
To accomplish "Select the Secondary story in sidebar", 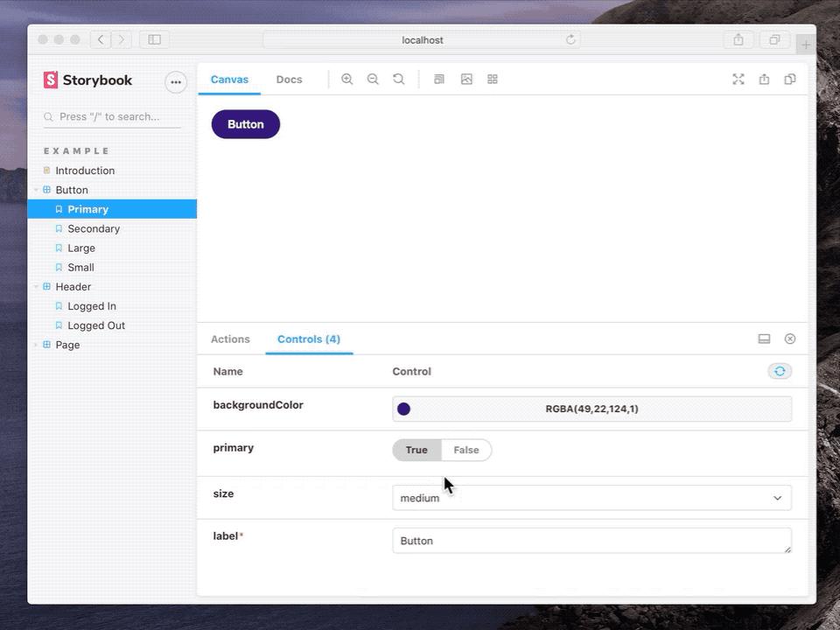I will [x=94, y=228].
